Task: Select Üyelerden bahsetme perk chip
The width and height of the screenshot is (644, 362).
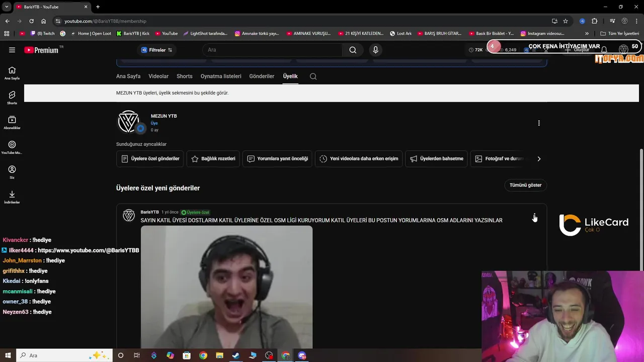Action: (x=436, y=158)
